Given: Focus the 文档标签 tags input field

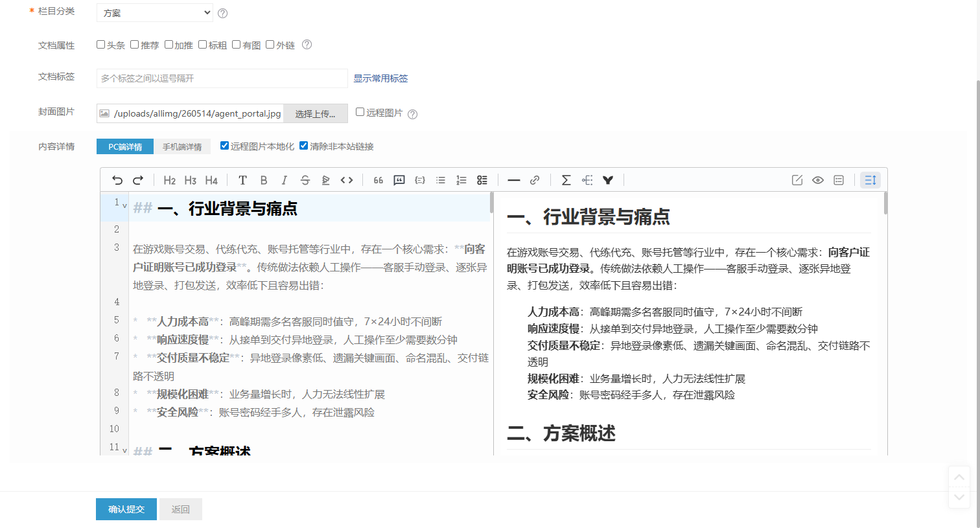Looking at the screenshot, I should point(222,78).
